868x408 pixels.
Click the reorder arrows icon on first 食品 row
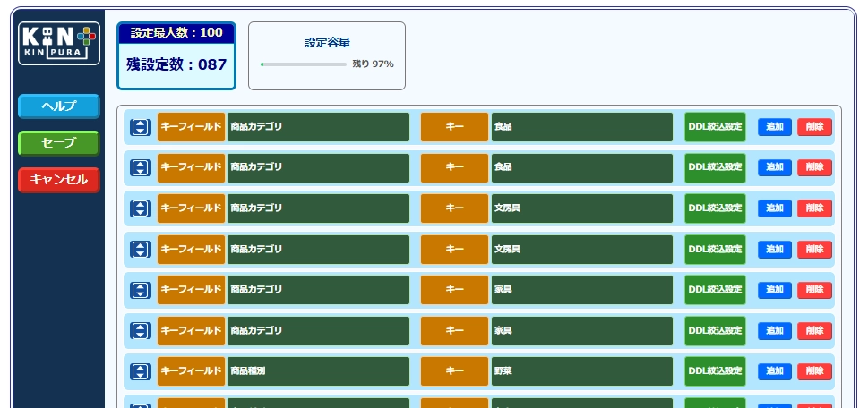tap(141, 127)
